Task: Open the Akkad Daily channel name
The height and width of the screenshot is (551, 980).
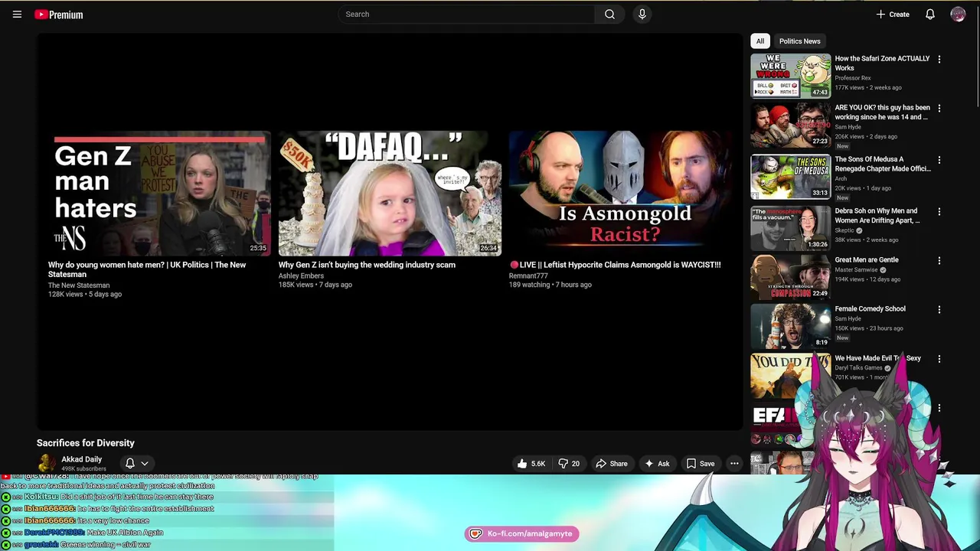Action: [81, 459]
